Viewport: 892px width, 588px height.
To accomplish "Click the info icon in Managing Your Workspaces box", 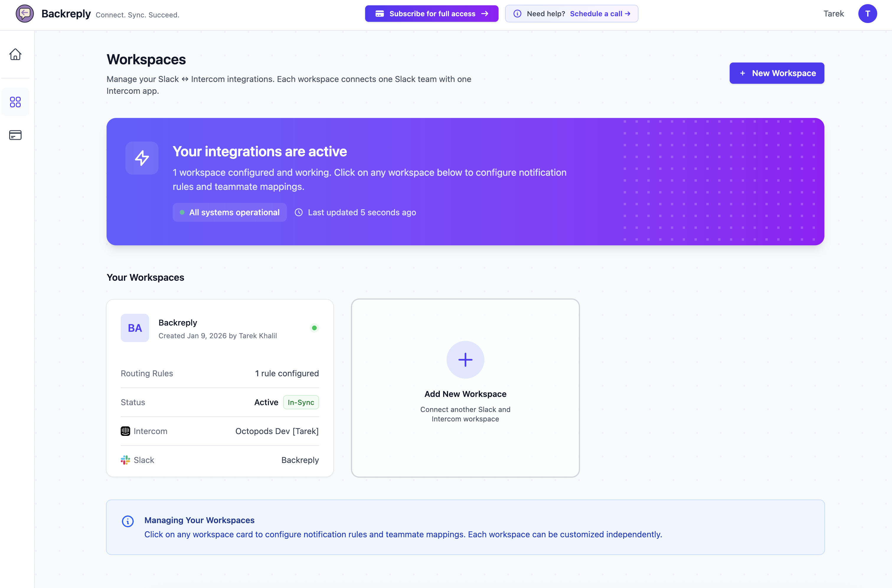I will 128,521.
